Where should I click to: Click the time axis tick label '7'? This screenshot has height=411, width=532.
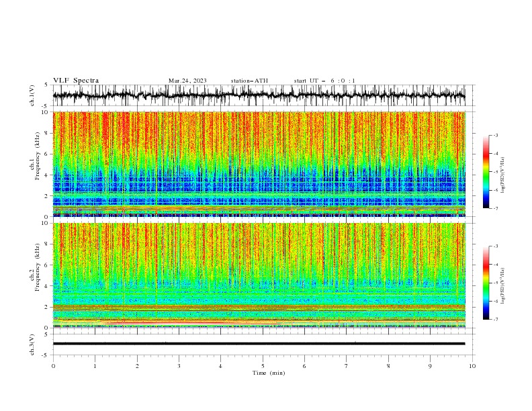pyautogui.click(x=347, y=366)
